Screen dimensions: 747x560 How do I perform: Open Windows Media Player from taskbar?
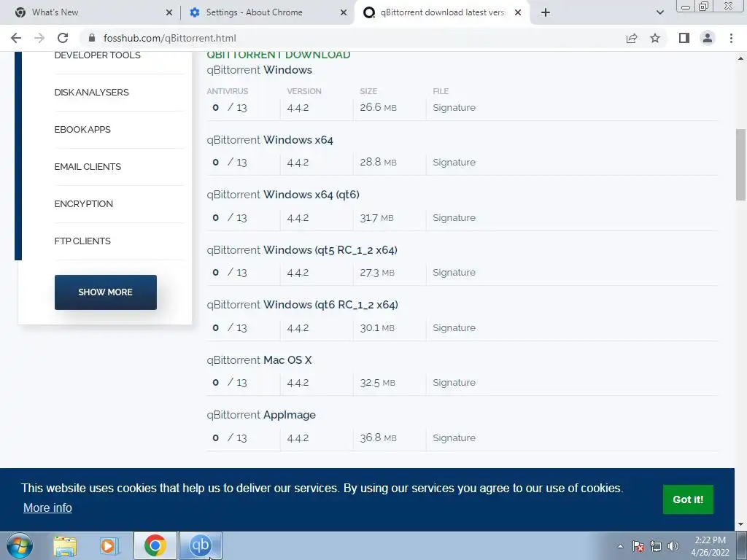[109, 545]
